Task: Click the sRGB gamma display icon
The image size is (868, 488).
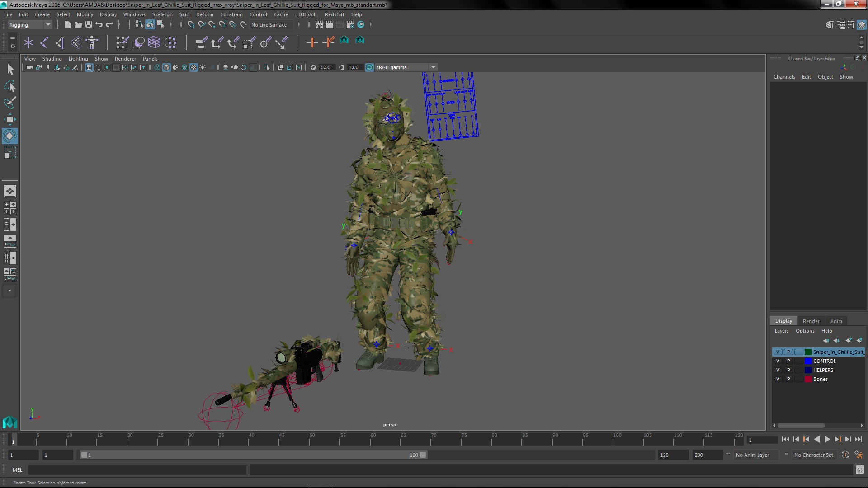Action: point(370,67)
